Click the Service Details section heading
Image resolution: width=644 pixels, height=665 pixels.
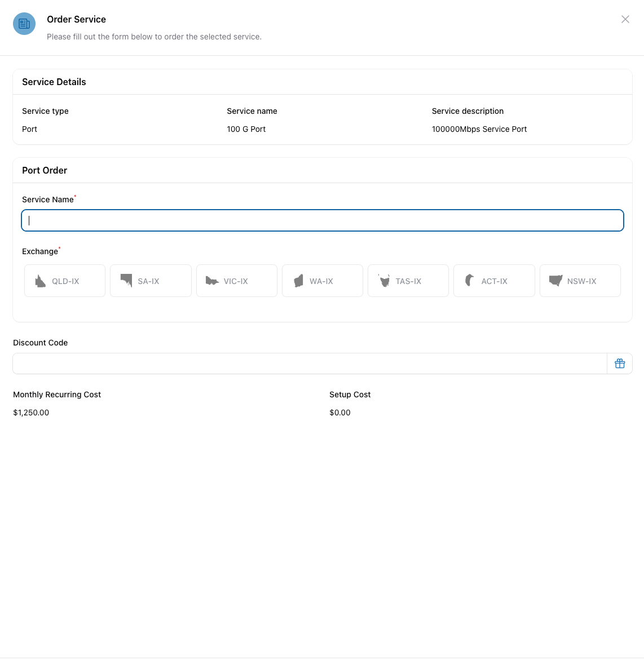click(54, 82)
